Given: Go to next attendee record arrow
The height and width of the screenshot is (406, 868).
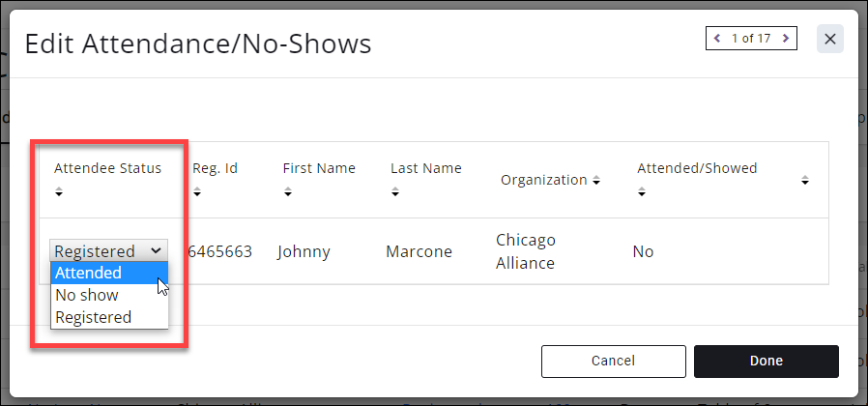Looking at the screenshot, I should coord(786,39).
